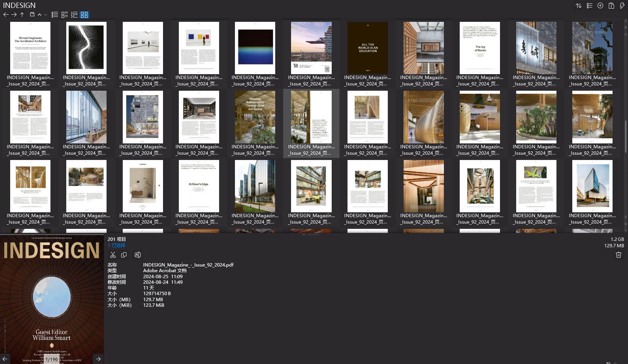This screenshot has width=628, height=364.
Task: Click the downward chevron next to folder icon
Action: [x=46, y=15]
